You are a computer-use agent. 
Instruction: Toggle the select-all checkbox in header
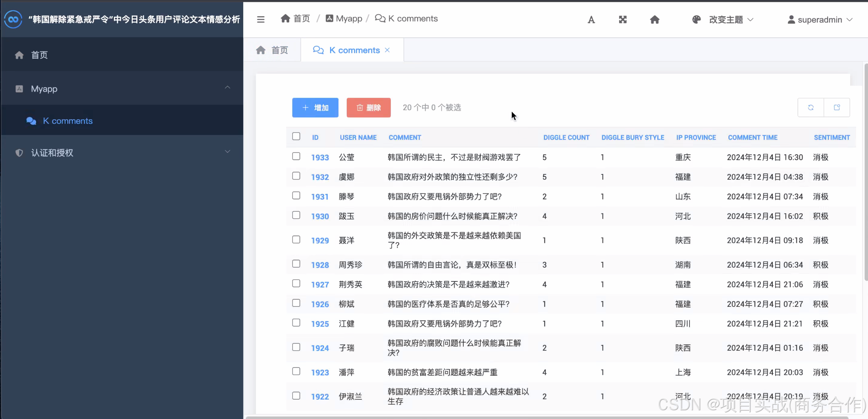296,136
